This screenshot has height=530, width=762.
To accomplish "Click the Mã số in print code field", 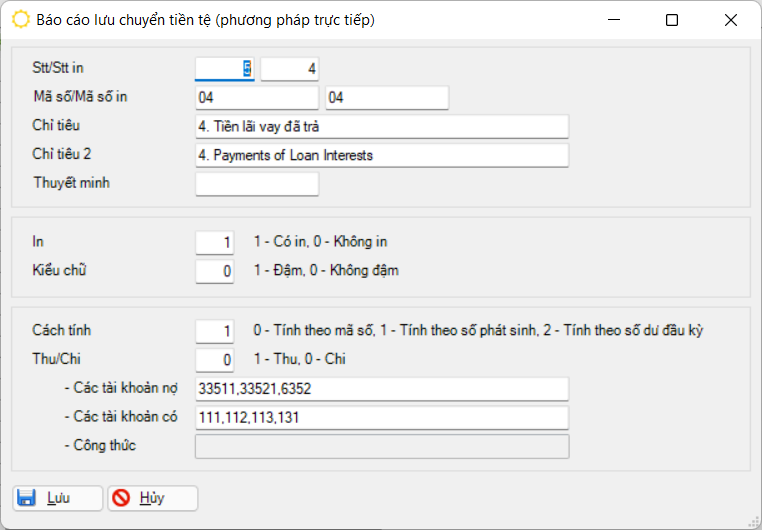I will [386, 97].
